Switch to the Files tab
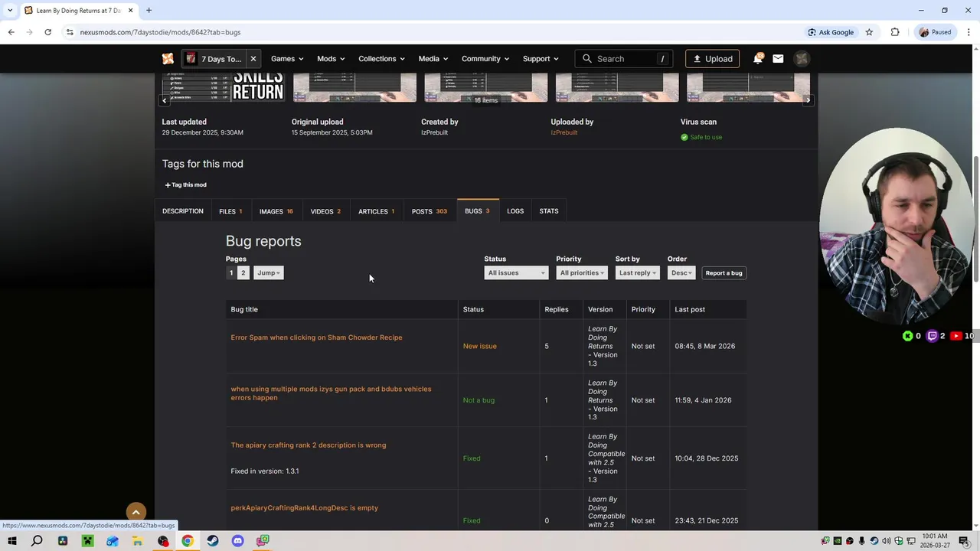This screenshot has height=551, width=980. (x=230, y=211)
